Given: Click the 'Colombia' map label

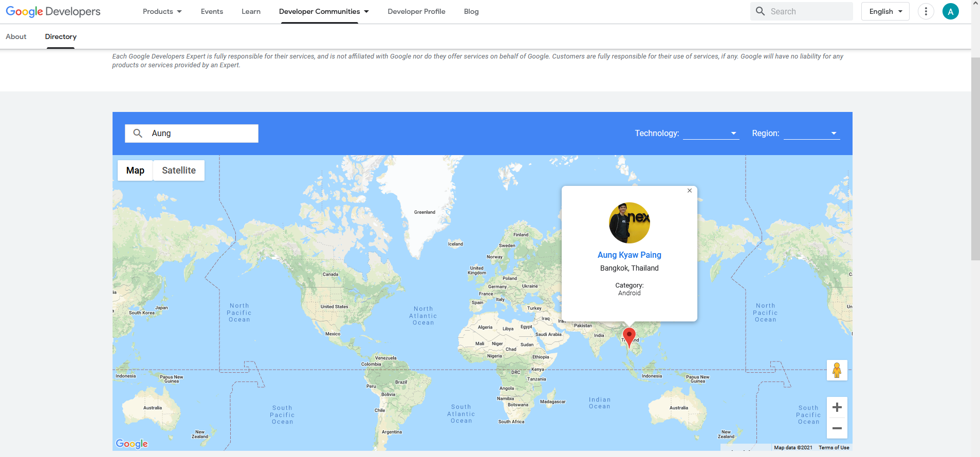Looking at the screenshot, I should [371, 364].
